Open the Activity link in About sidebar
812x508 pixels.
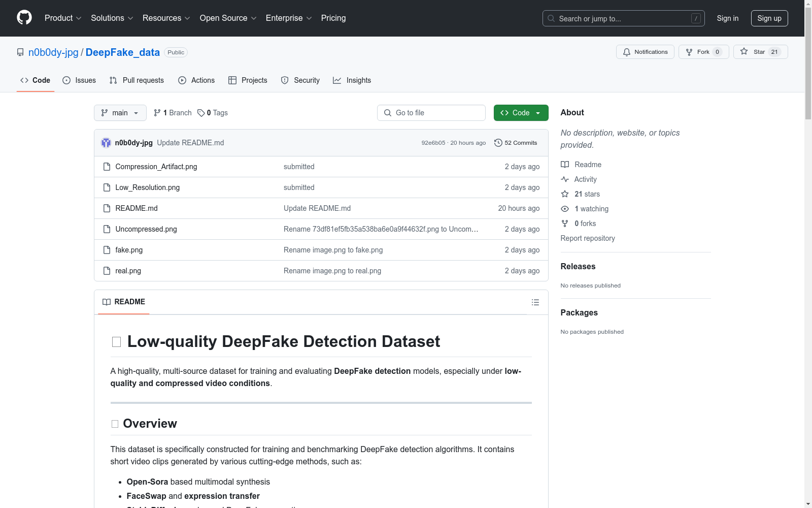579,179
